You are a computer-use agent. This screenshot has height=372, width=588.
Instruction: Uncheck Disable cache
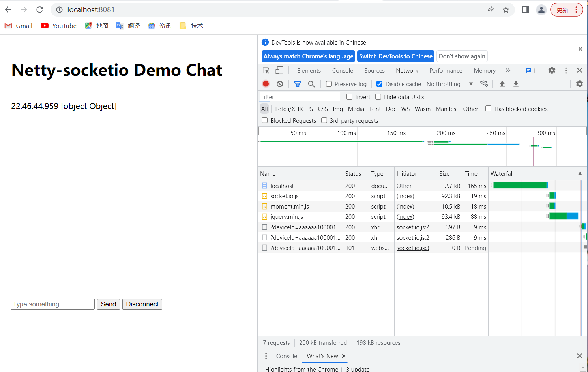point(379,84)
